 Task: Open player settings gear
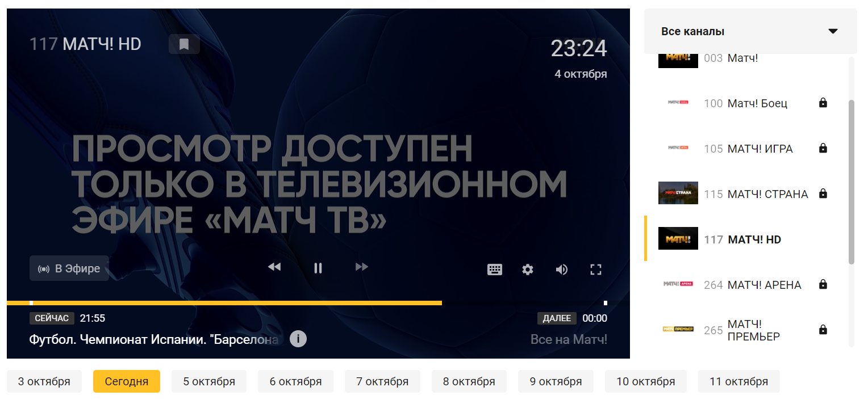[528, 270]
